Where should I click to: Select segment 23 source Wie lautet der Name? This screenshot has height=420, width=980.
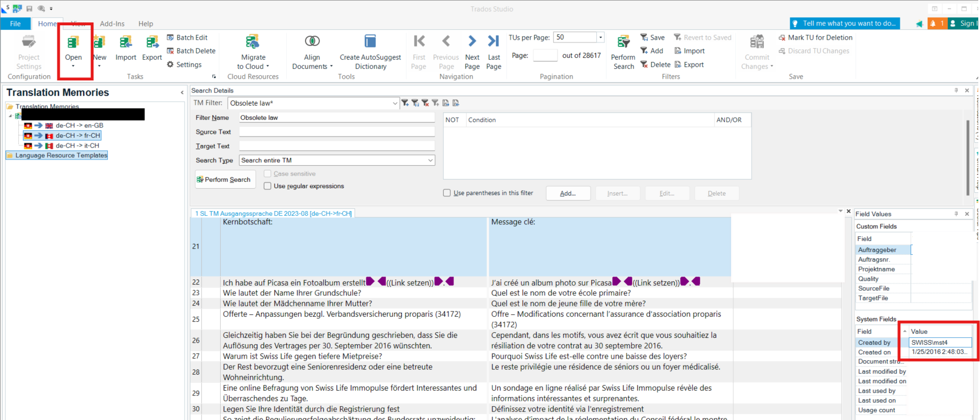(353, 293)
